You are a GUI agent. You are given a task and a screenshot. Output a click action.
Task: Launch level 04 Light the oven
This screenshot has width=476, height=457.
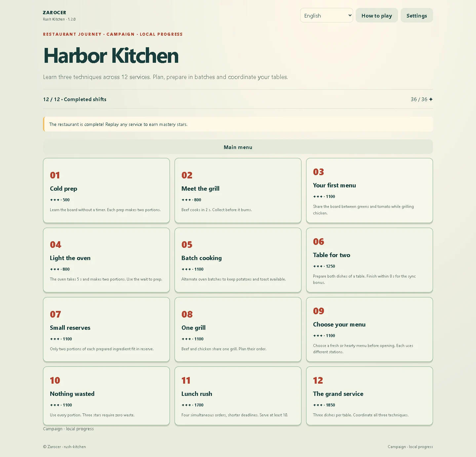coord(106,260)
